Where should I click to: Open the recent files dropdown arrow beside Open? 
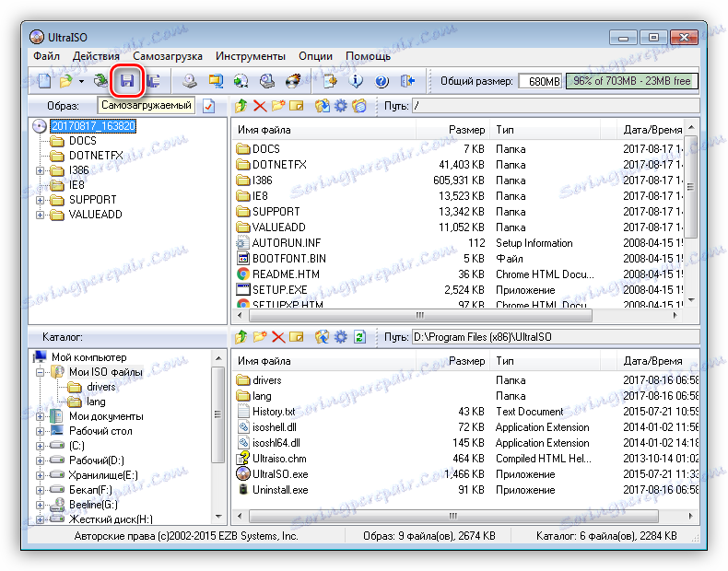coord(81,81)
